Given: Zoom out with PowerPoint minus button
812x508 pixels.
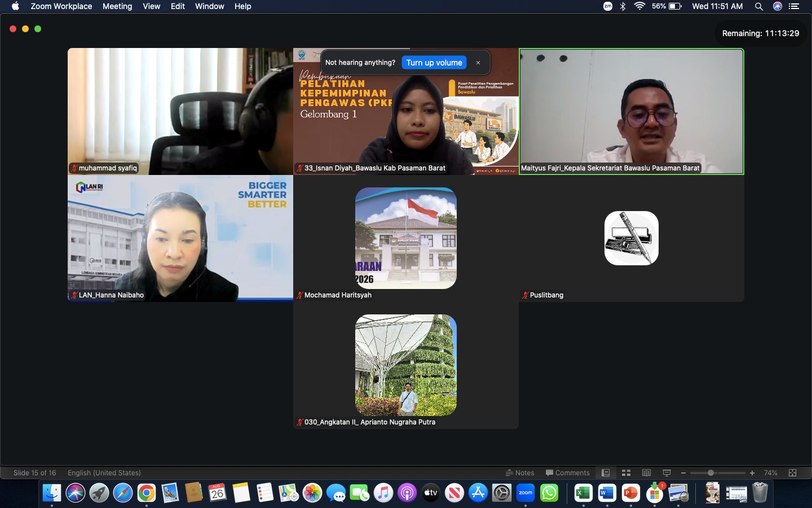Looking at the screenshot, I should (x=683, y=473).
